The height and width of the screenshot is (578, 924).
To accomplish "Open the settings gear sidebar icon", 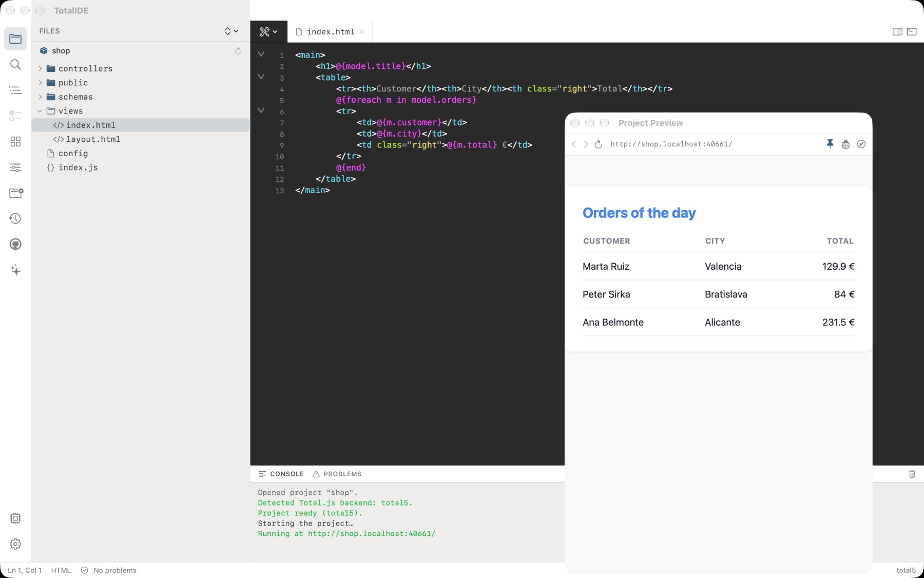I will [15, 544].
